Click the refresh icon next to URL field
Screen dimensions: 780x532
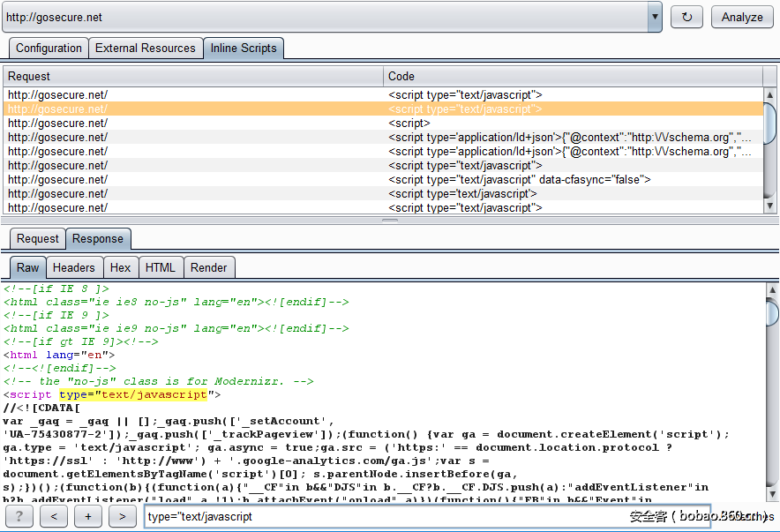point(687,17)
